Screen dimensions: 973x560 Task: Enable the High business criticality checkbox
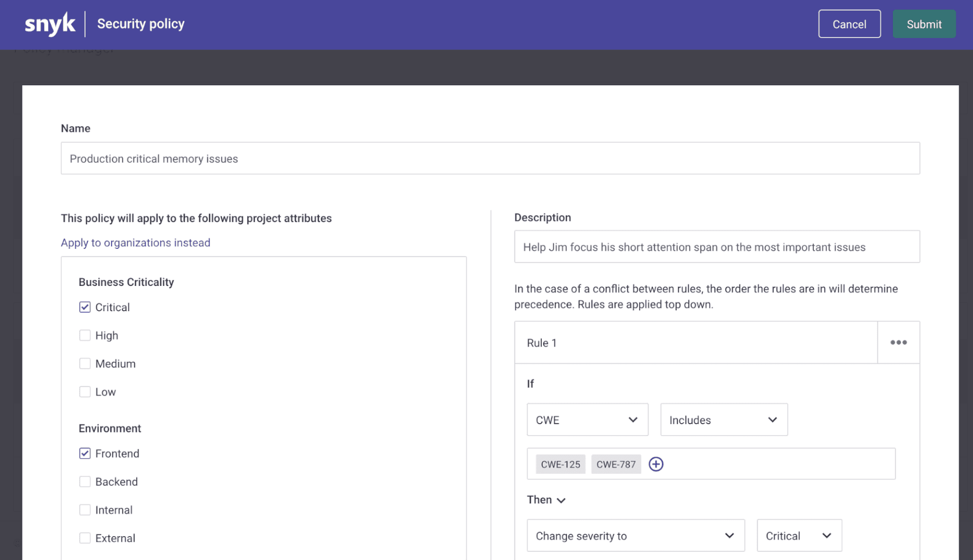click(84, 334)
